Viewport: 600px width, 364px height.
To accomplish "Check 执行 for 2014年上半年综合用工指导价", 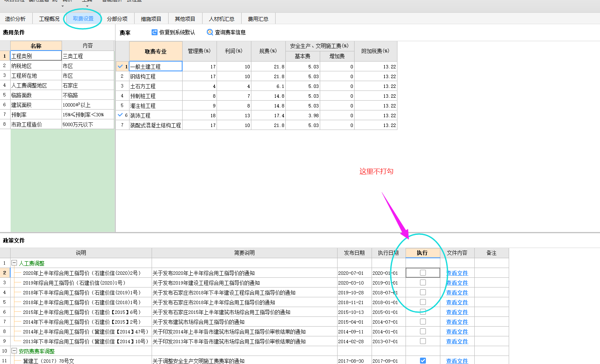I will coord(423,331).
